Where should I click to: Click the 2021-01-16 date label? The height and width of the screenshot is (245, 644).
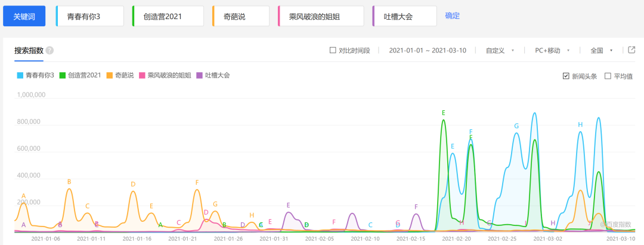click(137, 238)
